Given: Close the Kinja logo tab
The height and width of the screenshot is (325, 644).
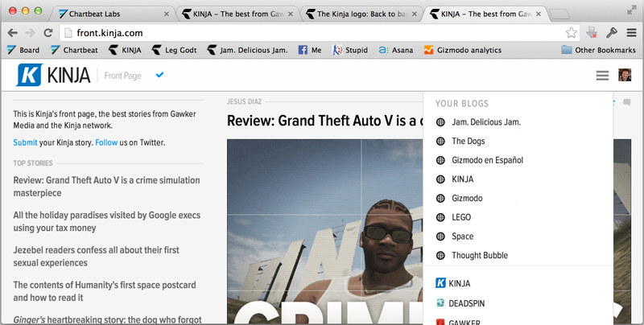Looking at the screenshot, I should click(415, 14).
